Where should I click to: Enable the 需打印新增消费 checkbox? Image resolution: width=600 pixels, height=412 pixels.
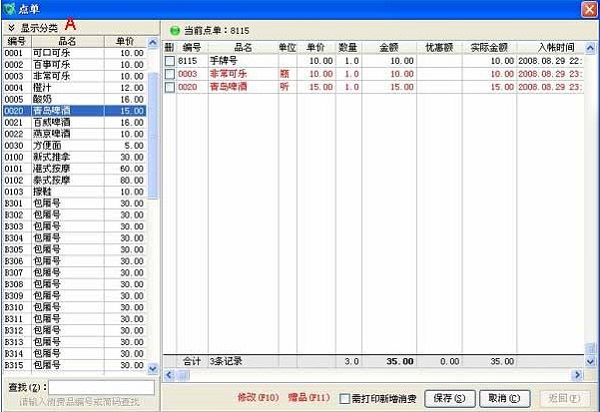[344, 399]
